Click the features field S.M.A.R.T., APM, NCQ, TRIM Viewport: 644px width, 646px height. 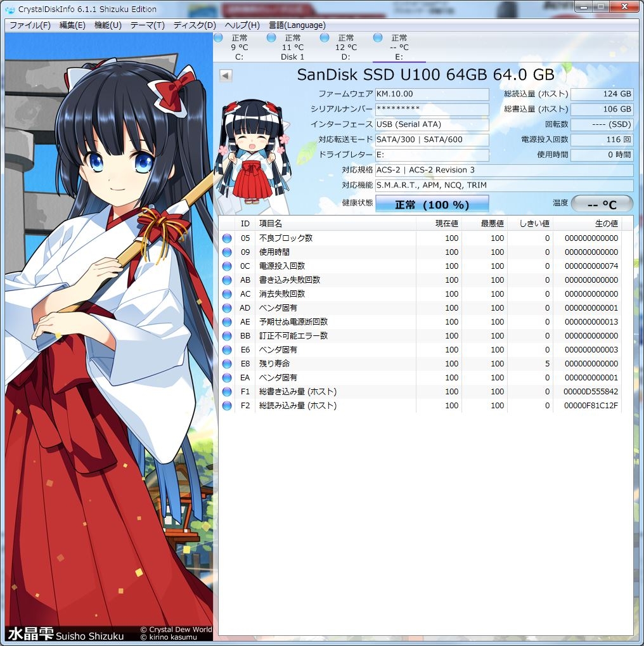click(x=504, y=185)
